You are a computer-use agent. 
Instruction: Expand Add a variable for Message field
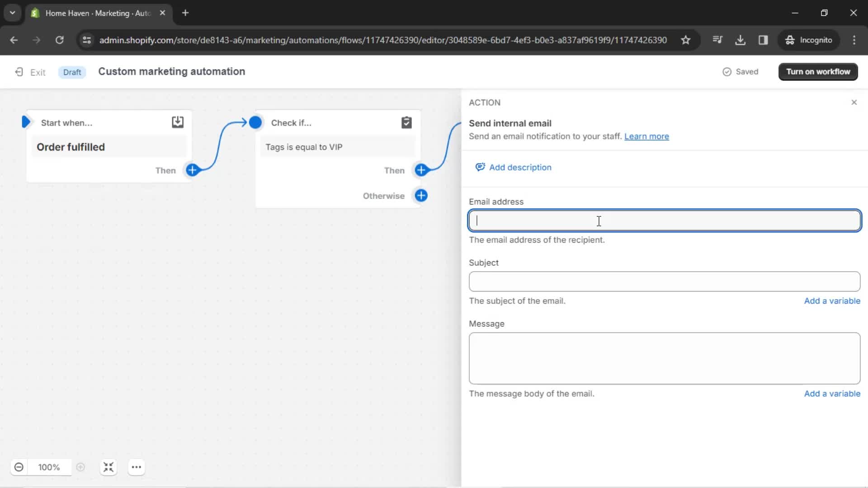point(833,393)
